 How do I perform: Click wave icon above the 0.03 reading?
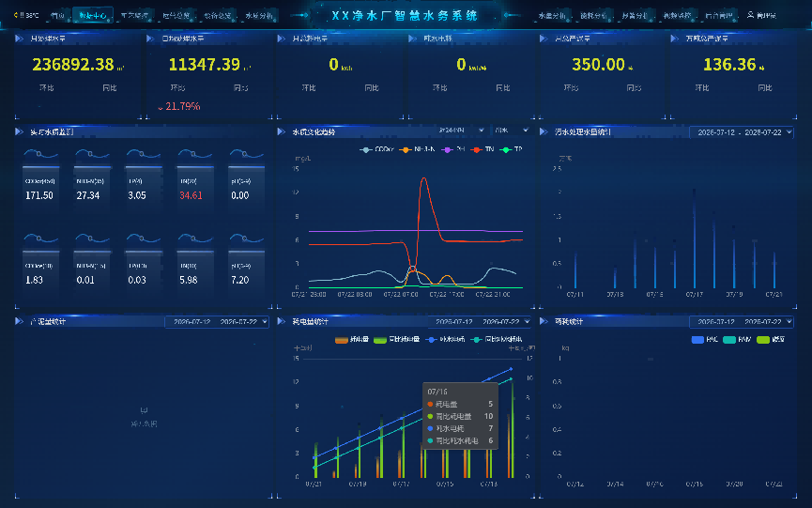click(x=144, y=239)
